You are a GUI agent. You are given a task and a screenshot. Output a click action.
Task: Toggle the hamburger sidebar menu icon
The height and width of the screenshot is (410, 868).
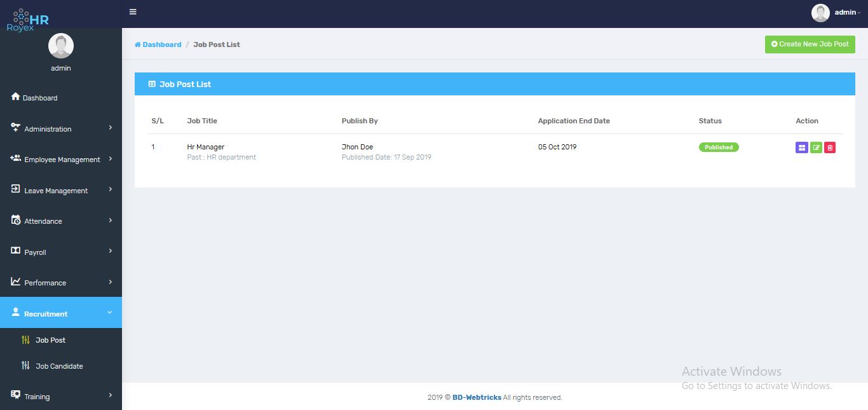pyautogui.click(x=133, y=12)
